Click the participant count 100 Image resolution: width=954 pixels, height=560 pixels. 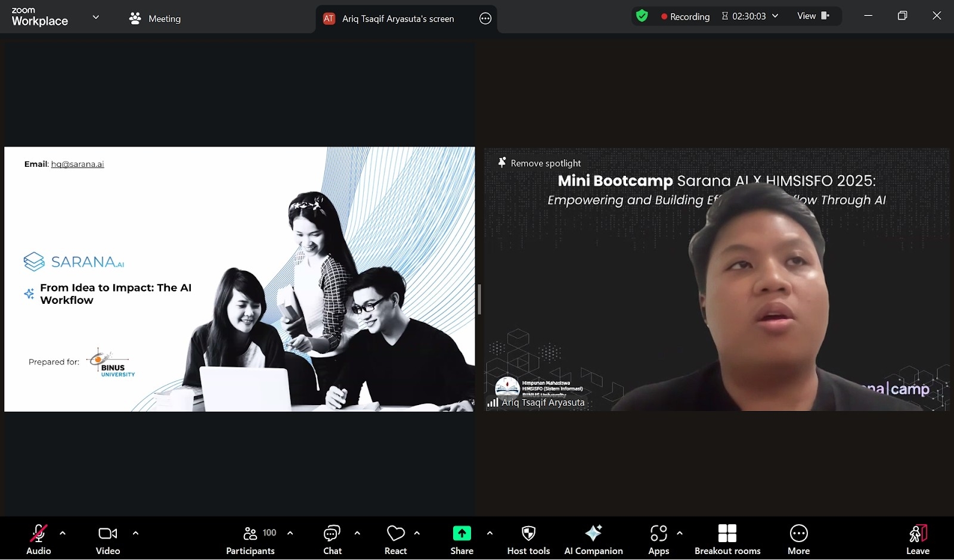[x=270, y=533]
